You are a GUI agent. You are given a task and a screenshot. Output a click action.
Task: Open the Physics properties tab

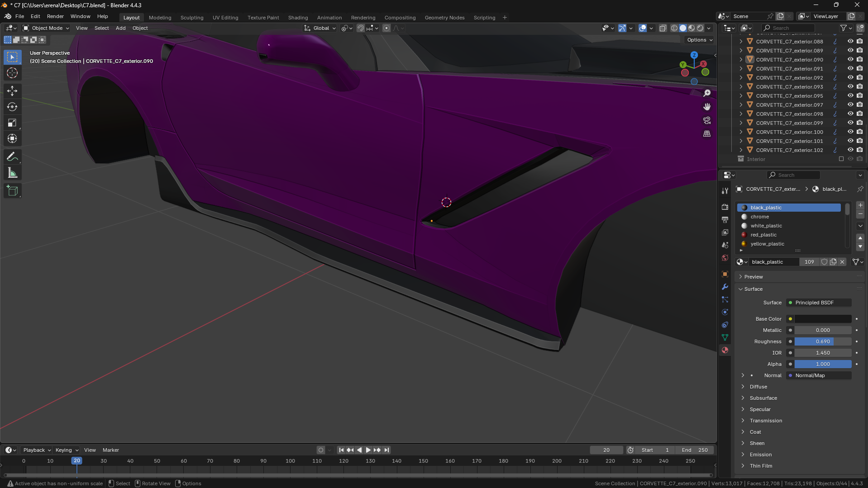[725, 312]
